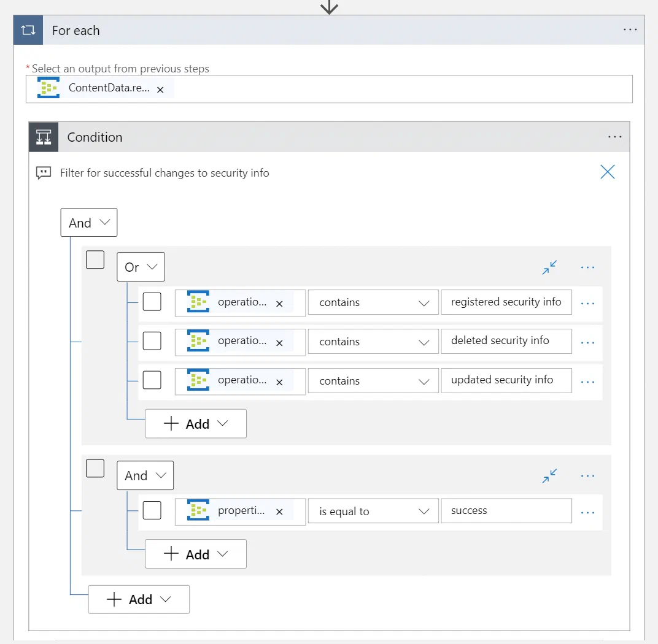Remove operatio... token in updated security info row
The width and height of the screenshot is (658, 644).
pyautogui.click(x=279, y=382)
